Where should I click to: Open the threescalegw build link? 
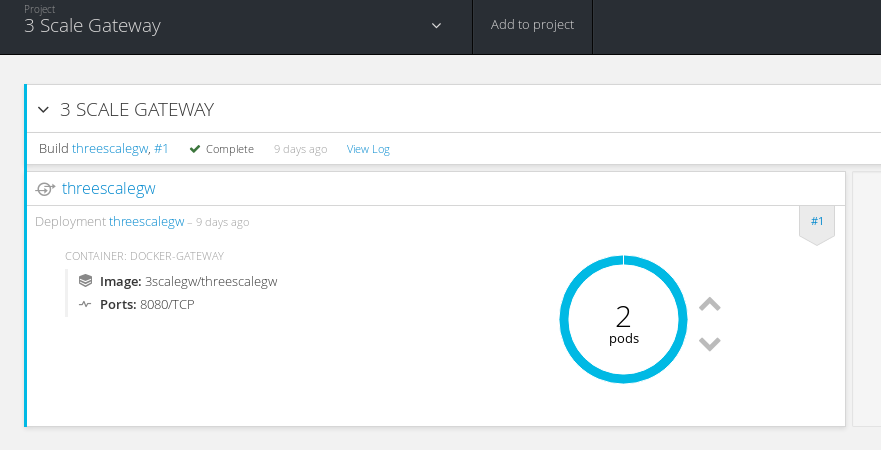(x=110, y=149)
